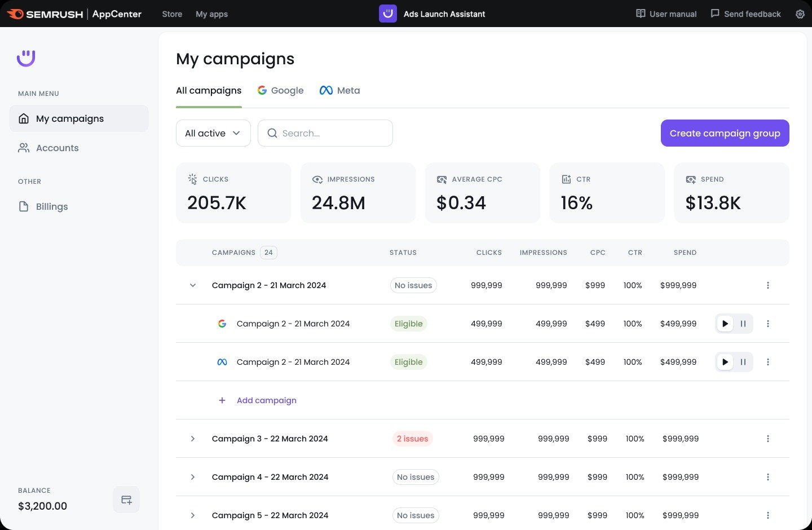The height and width of the screenshot is (530, 812).
Task: Pause the Google Campaign 2
Action: click(x=743, y=324)
